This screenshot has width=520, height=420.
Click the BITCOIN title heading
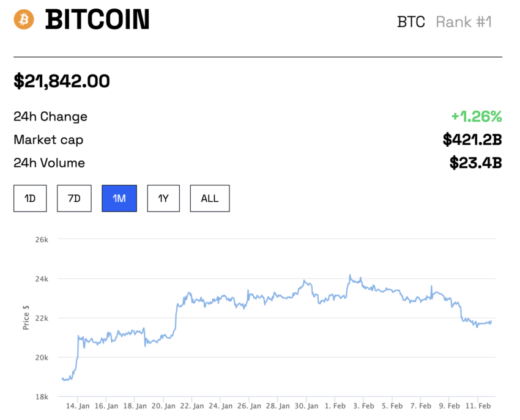coord(97,20)
